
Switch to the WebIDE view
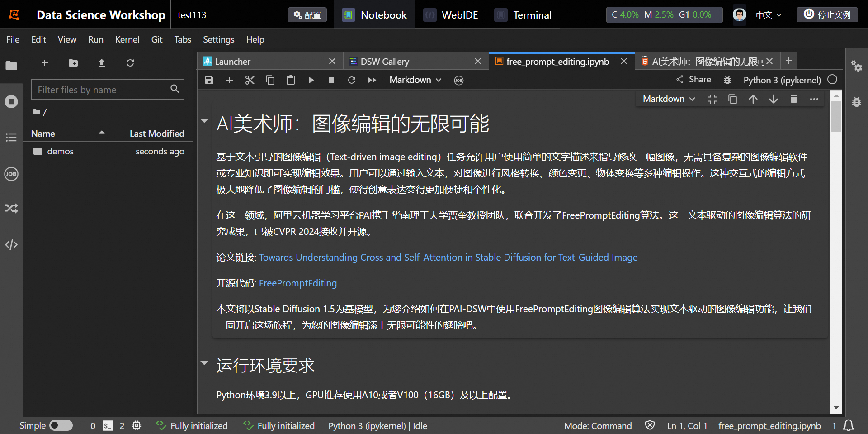pyautogui.click(x=451, y=15)
